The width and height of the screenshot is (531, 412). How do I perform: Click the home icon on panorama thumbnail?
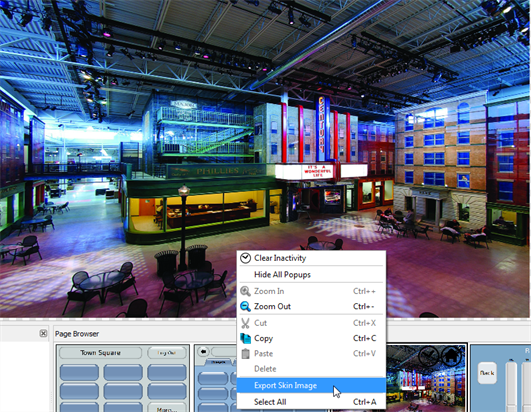(452, 356)
